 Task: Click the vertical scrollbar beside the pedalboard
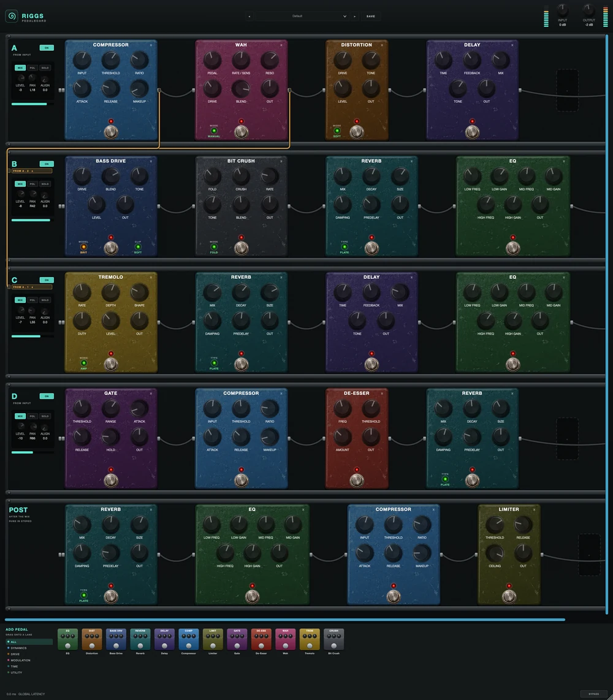(x=607, y=324)
